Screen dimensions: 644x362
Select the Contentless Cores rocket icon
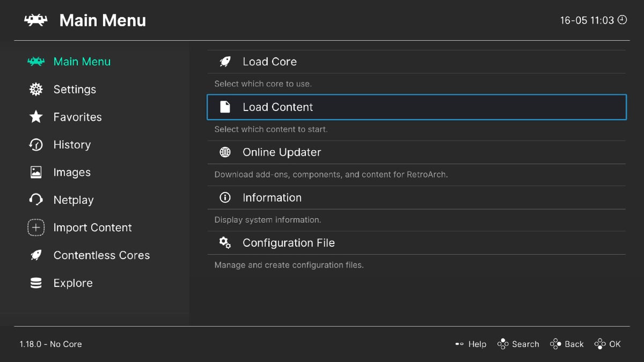36,255
